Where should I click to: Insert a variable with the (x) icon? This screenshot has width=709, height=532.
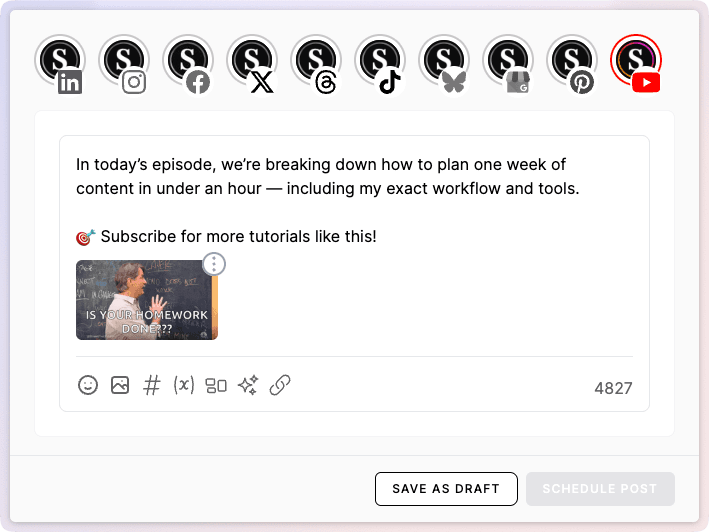(184, 386)
